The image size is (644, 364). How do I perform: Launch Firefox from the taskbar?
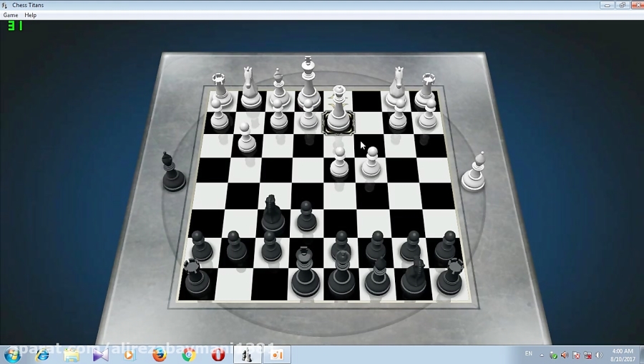point(160,355)
